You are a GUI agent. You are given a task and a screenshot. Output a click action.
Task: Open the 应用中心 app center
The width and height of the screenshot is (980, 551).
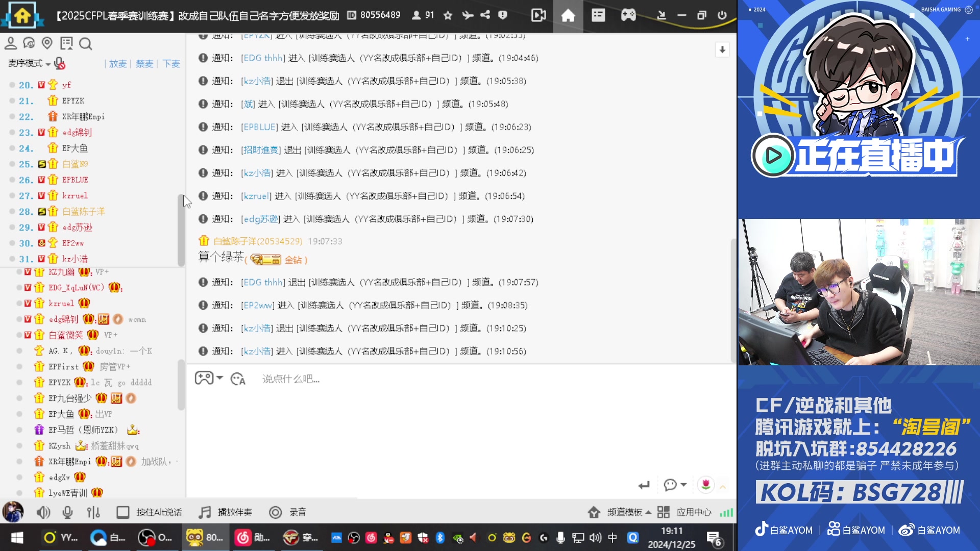(x=684, y=512)
